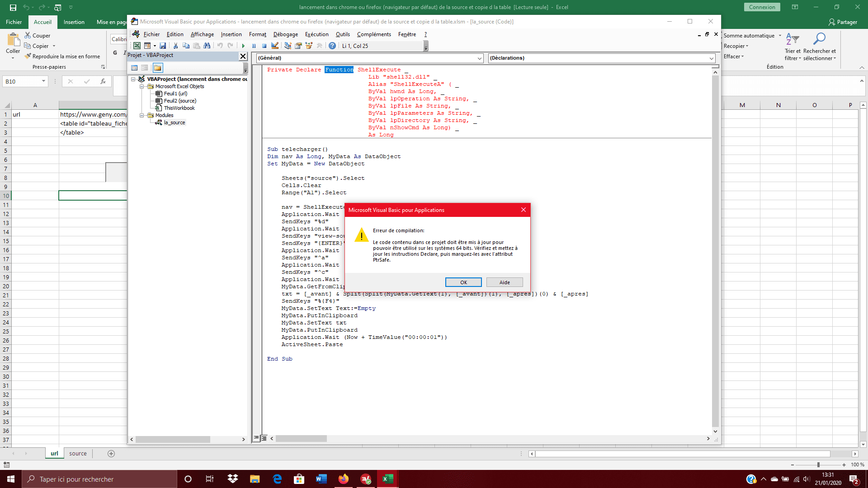This screenshot has height=488, width=868.
Task: Collapse the Modules folder in project tree
Action: (x=142, y=115)
